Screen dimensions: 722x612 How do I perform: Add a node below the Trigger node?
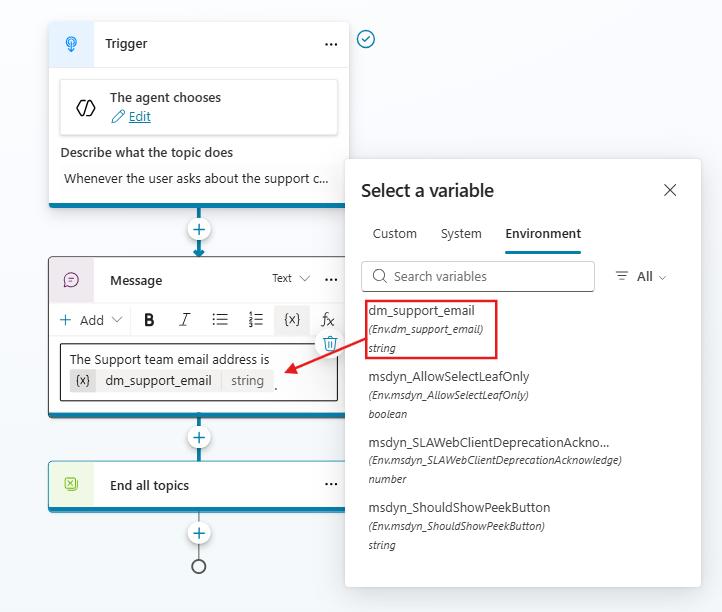tap(199, 229)
